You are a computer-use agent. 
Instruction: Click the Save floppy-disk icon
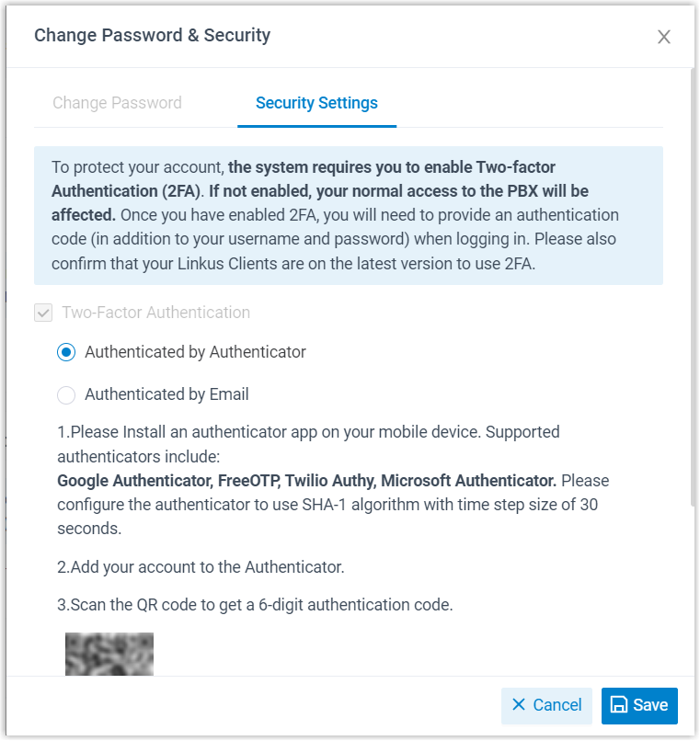[x=617, y=705]
